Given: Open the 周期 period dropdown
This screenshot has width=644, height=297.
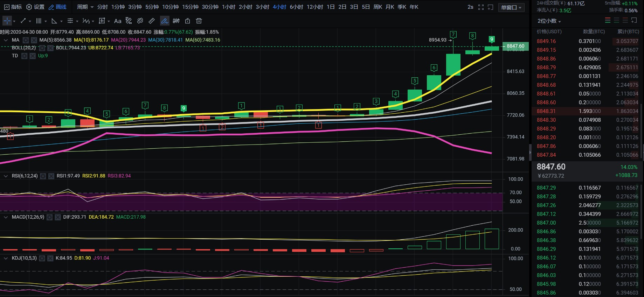Looking at the screenshot, I should pyautogui.click(x=85, y=7).
